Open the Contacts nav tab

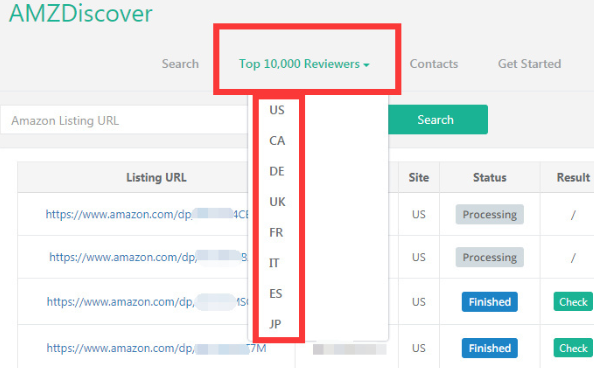coord(434,64)
